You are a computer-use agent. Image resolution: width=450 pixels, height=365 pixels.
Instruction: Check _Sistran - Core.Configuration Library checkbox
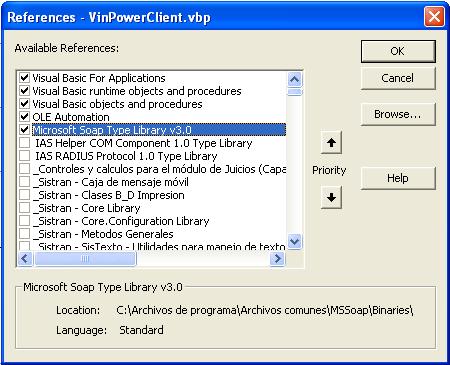click(24, 221)
